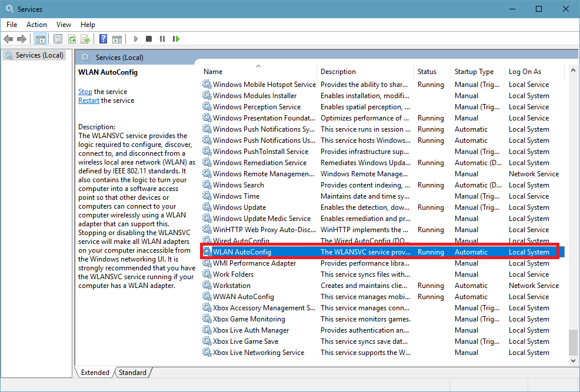580x392 pixels.
Task: Close the Services window
Action: (565, 9)
